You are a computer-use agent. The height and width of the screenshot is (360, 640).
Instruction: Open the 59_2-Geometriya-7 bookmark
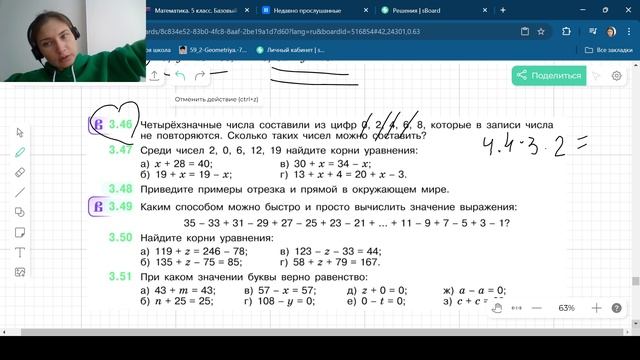(x=213, y=50)
